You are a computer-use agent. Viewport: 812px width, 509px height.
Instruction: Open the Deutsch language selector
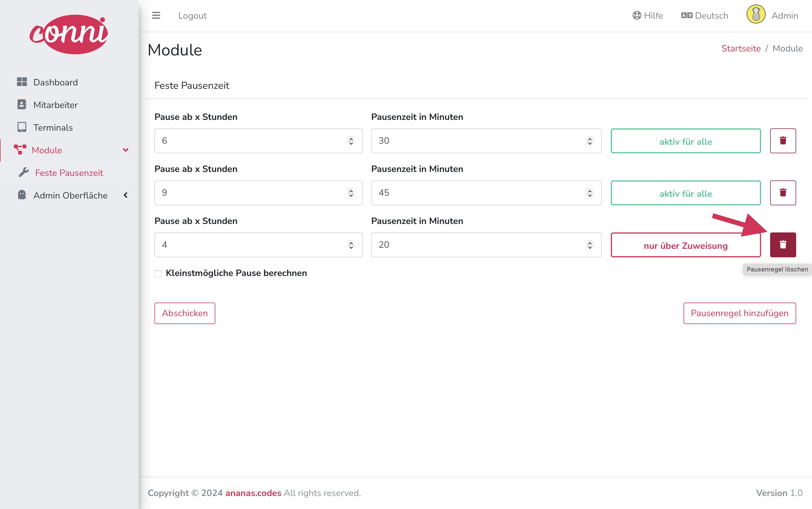pyautogui.click(x=704, y=16)
